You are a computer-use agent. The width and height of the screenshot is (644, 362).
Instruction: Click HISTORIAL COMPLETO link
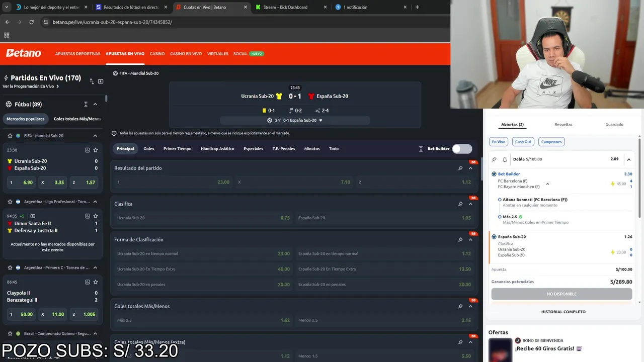coord(563,312)
